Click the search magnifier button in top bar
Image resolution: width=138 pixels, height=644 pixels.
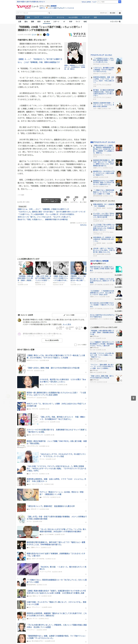pos(120,2)
